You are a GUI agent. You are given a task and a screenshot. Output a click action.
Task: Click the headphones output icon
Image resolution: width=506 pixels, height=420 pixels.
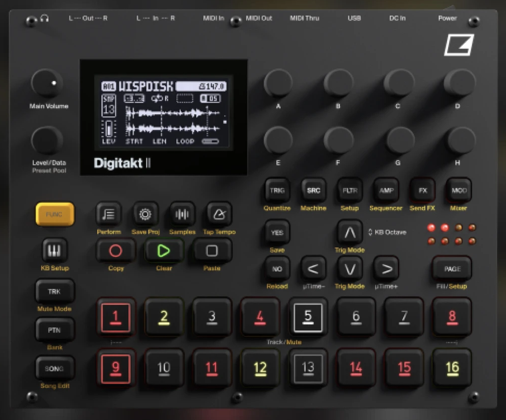pyautogui.click(x=44, y=19)
